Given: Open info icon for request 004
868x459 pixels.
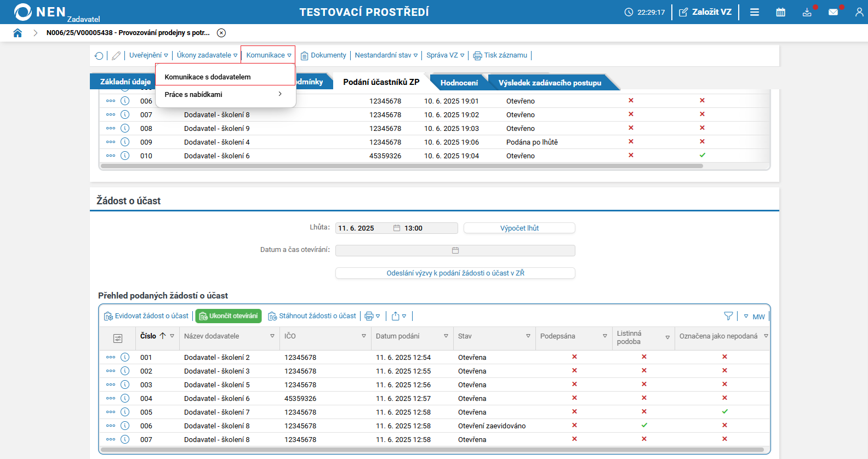Looking at the screenshot, I should tap(125, 398).
